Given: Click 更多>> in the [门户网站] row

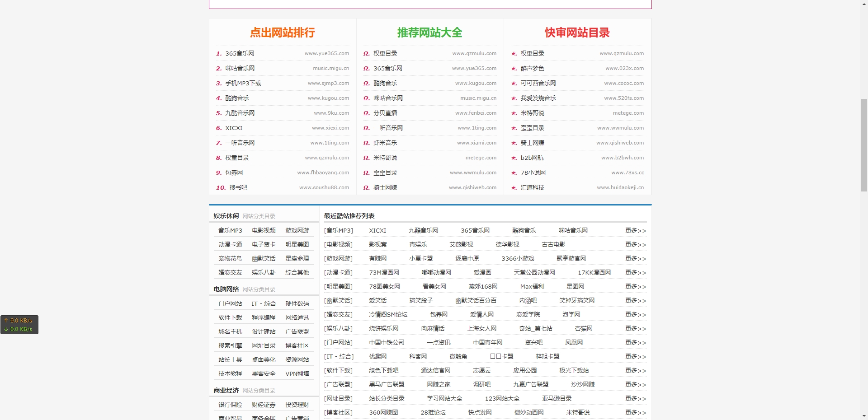Looking at the screenshot, I should [x=636, y=342].
